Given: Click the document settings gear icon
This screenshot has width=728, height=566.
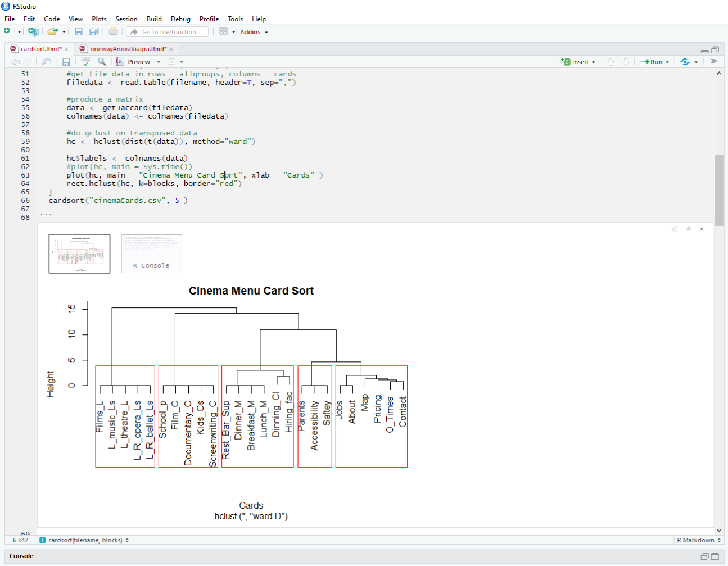Looking at the screenshot, I should pyautogui.click(x=171, y=62).
